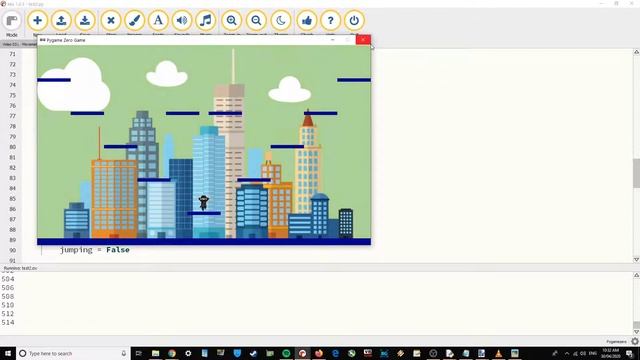
Task: Click the ninja character in the game
Action: click(x=203, y=203)
